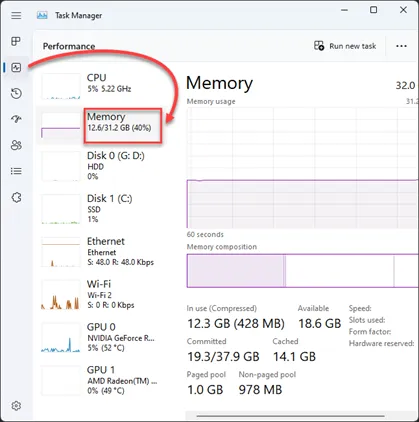Click the large Memory heading
The width and height of the screenshot is (419, 422).
(219, 83)
